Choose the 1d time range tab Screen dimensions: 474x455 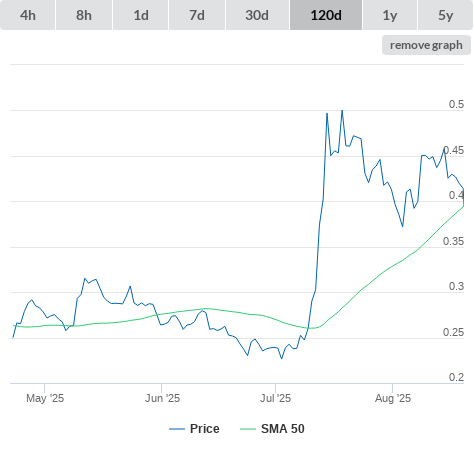pyautogui.click(x=141, y=15)
